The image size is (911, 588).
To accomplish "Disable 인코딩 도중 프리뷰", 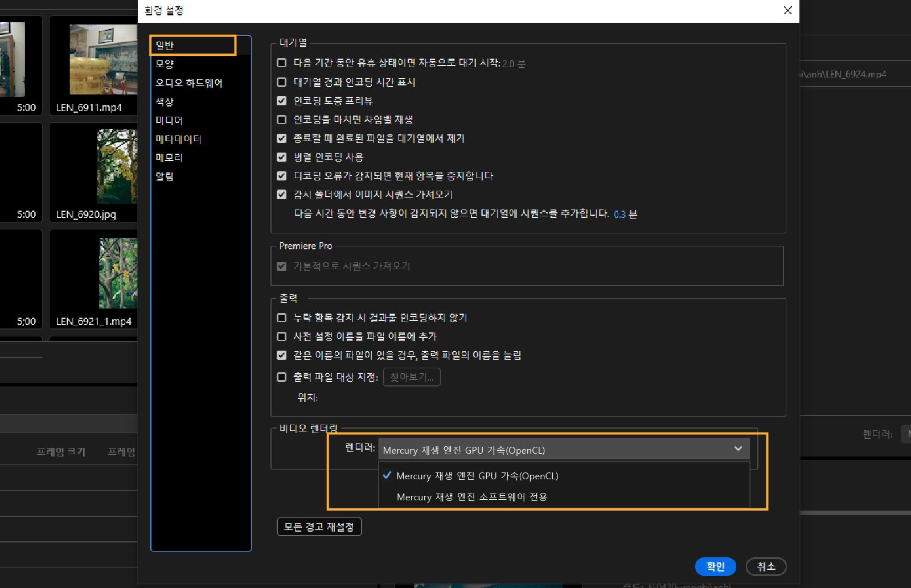I will click(281, 101).
